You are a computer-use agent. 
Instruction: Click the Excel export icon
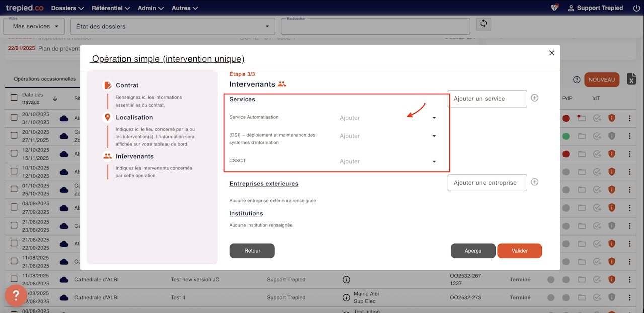(x=631, y=79)
